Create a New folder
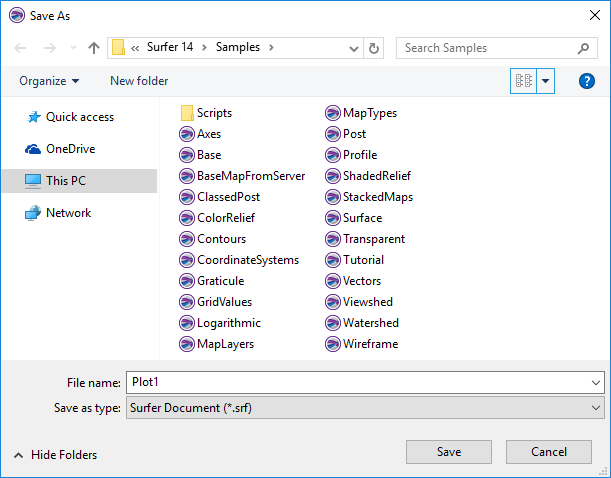The image size is (611, 478). (x=139, y=81)
